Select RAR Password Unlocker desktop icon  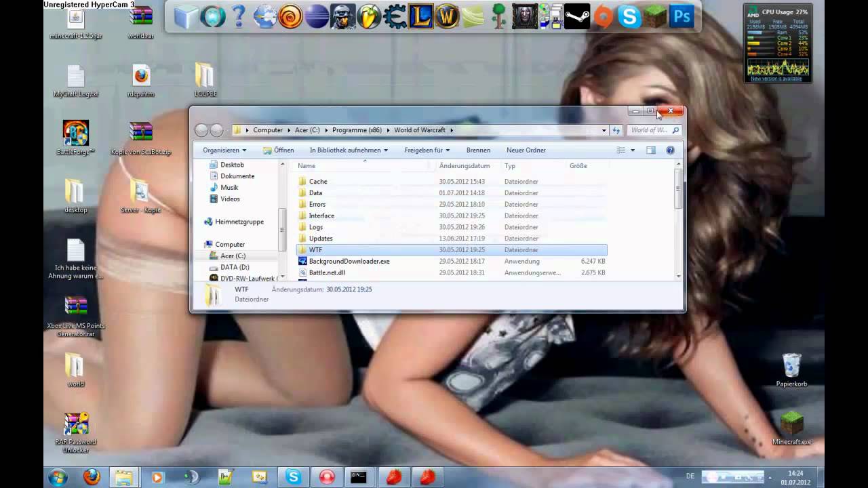coord(76,434)
